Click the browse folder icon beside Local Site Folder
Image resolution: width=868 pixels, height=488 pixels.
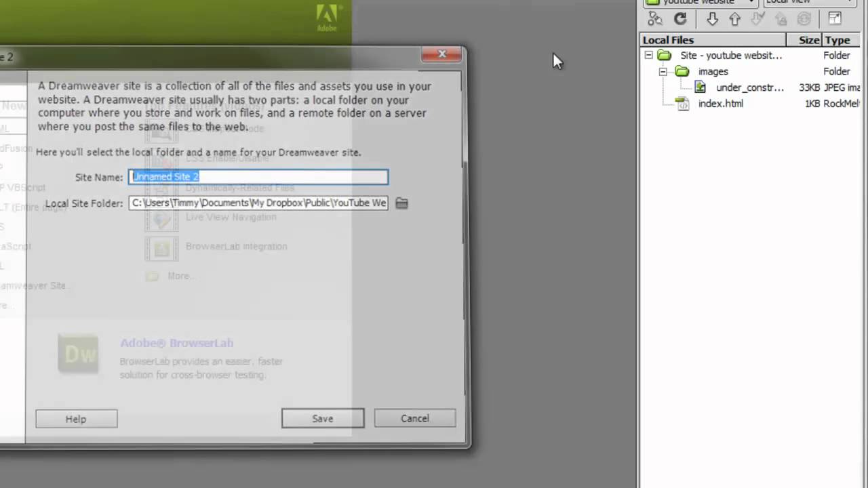[401, 203]
